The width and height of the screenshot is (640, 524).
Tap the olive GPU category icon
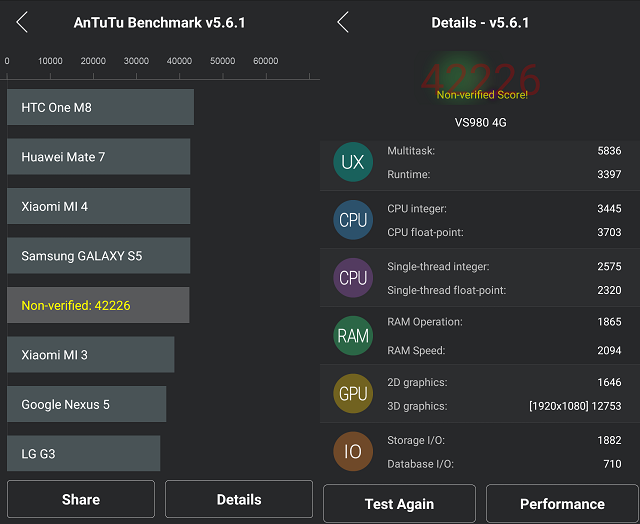[353, 394]
